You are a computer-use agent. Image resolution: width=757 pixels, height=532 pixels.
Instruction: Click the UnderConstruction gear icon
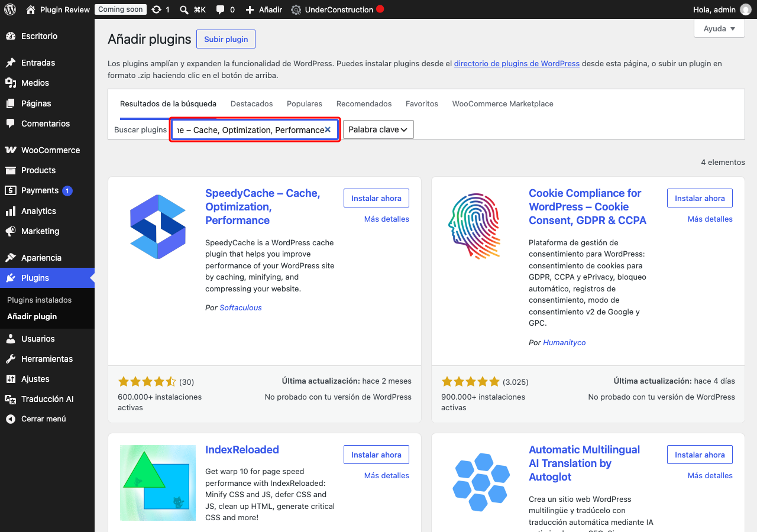click(296, 9)
